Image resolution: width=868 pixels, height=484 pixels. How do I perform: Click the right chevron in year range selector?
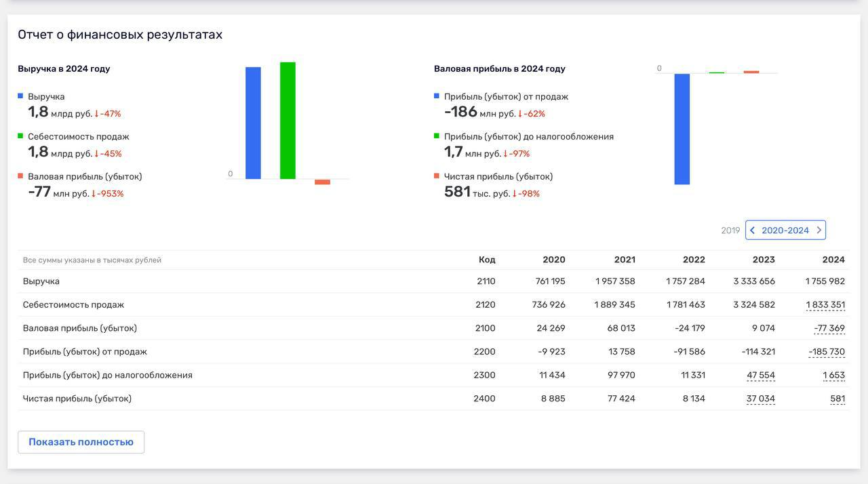click(818, 230)
